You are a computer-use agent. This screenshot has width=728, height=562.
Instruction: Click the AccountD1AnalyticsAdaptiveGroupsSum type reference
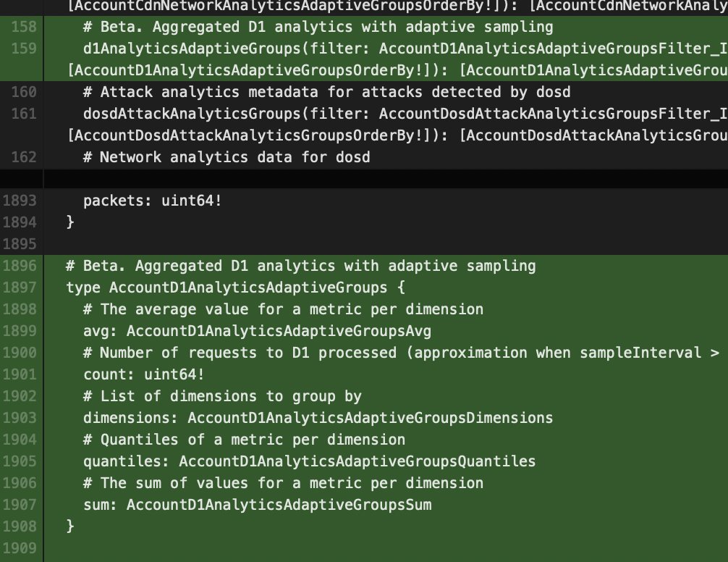pos(279,505)
